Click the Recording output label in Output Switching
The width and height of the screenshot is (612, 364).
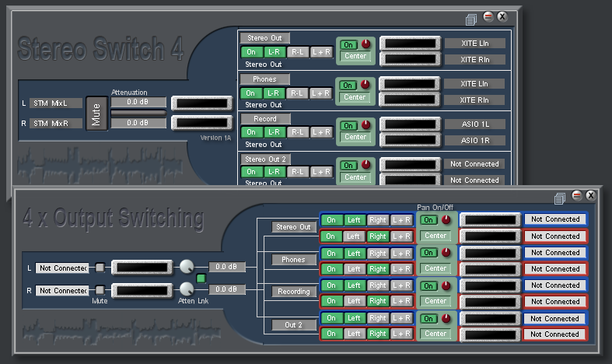coord(293,292)
